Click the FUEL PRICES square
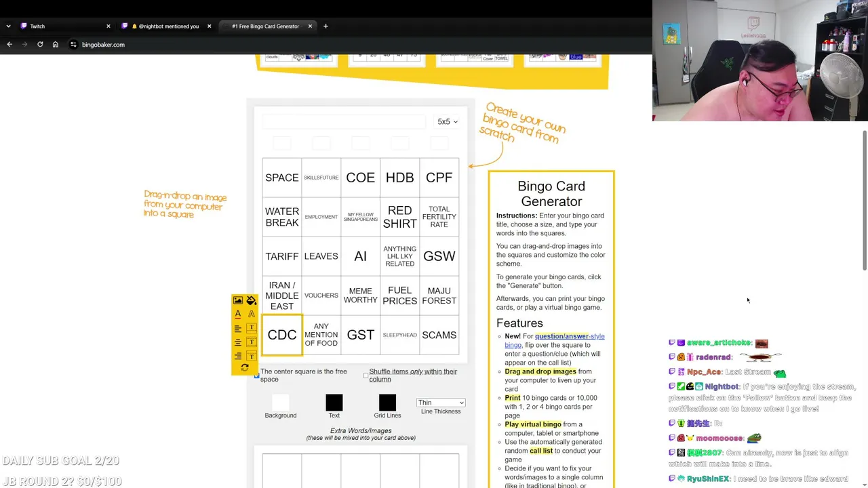Screen dimensions: 868x488 coord(400,296)
